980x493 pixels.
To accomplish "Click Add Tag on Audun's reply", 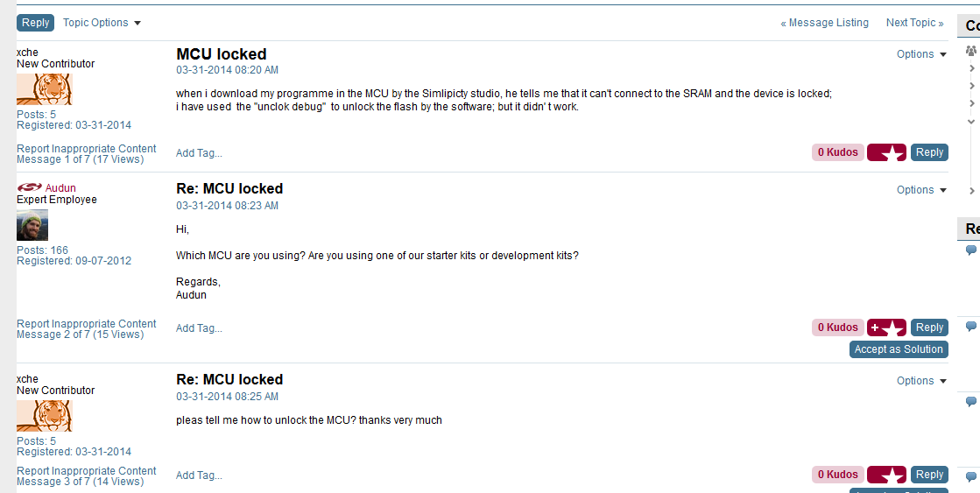I will (x=199, y=328).
